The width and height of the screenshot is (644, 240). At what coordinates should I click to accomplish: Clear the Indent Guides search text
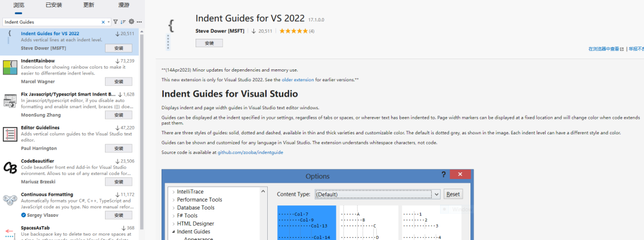click(103, 21)
